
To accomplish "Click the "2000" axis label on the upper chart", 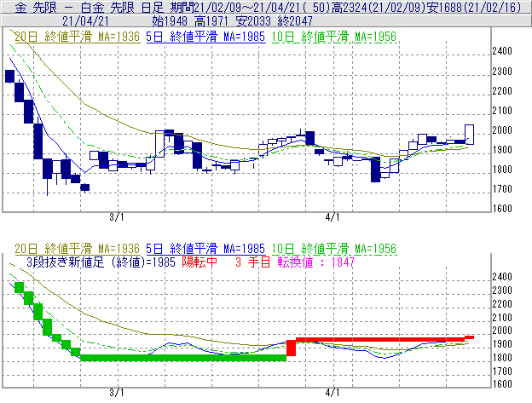I will pyautogui.click(x=502, y=130).
